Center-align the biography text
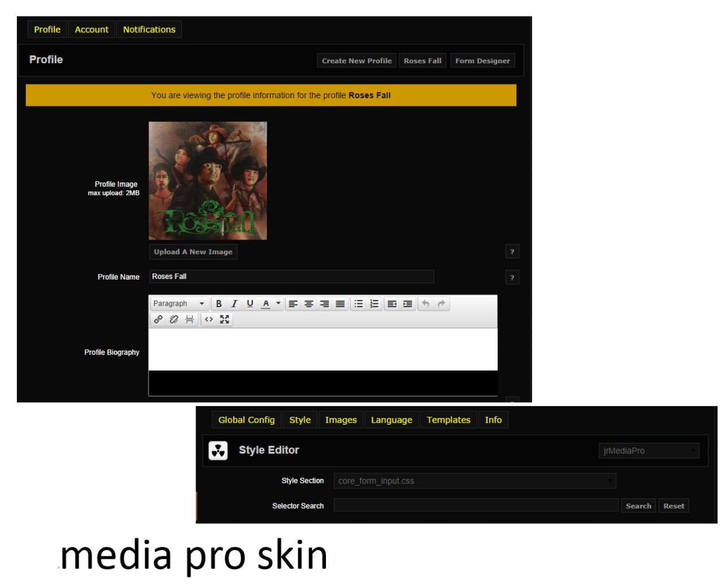Screen dimensions: 723x588 point(309,304)
